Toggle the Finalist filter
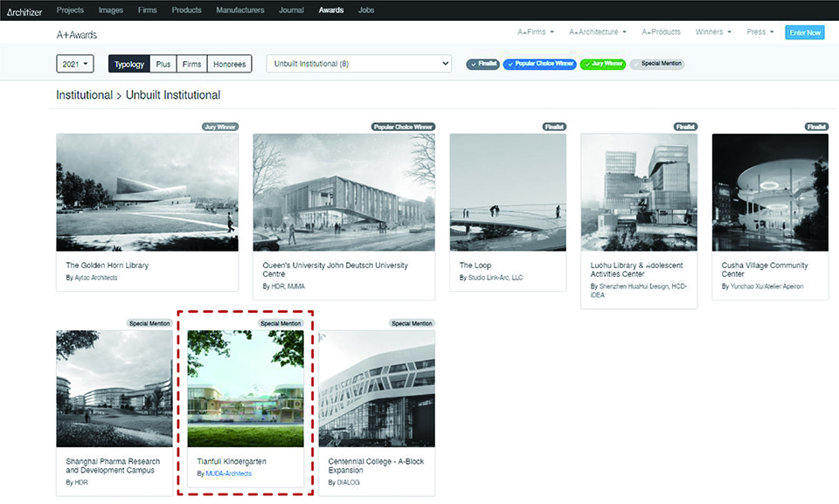Screen dimensions: 839x504 pyautogui.click(x=482, y=65)
